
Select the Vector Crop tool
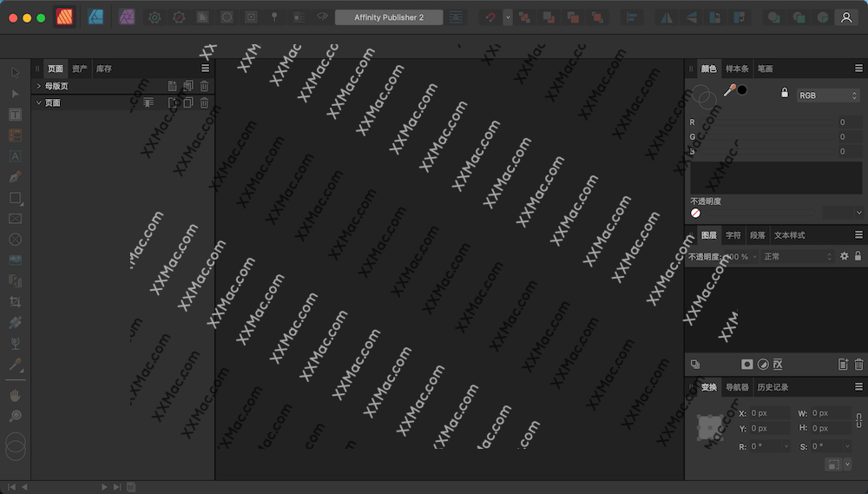pyautogui.click(x=15, y=302)
